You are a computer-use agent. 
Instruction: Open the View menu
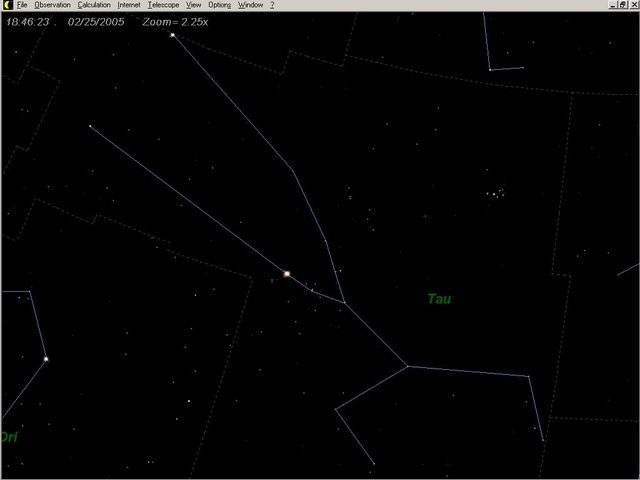pyautogui.click(x=194, y=5)
